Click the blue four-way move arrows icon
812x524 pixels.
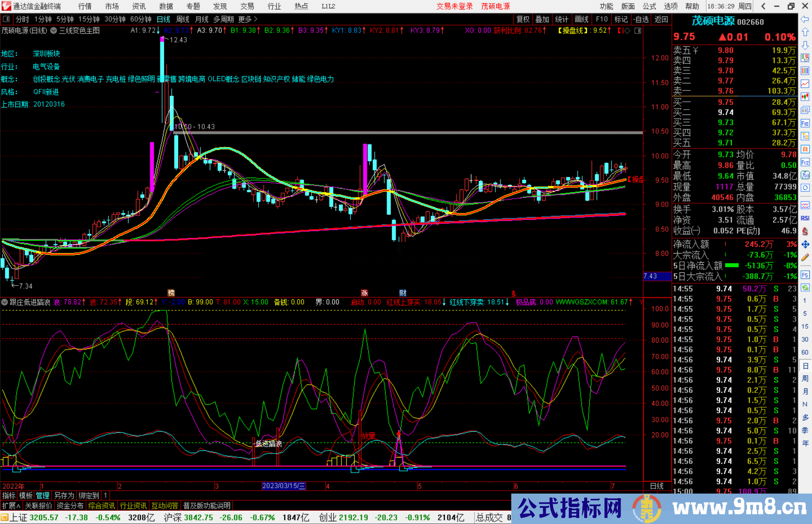click(x=805, y=245)
